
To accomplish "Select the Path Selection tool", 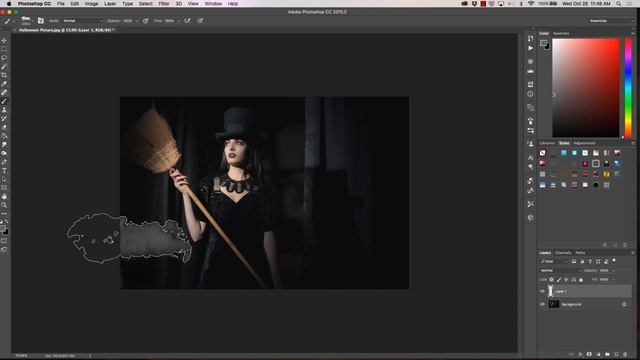I will pyautogui.click(x=4, y=179).
